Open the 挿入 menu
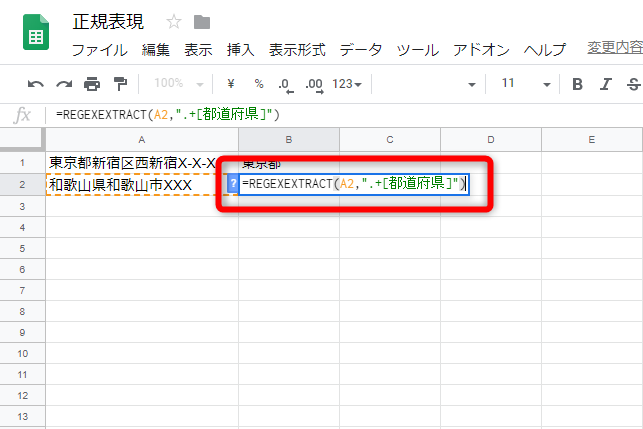This screenshot has height=429, width=643. pos(240,50)
